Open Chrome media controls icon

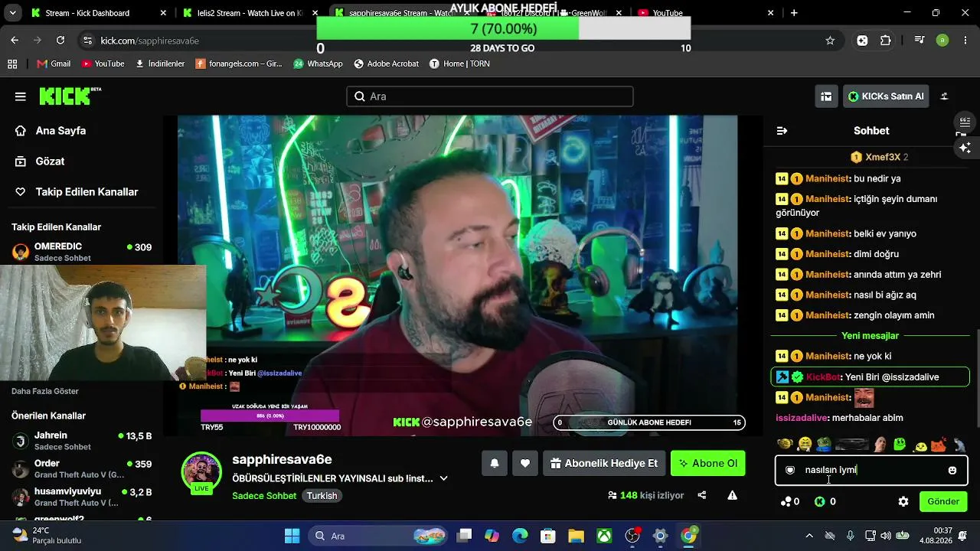click(920, 41)
